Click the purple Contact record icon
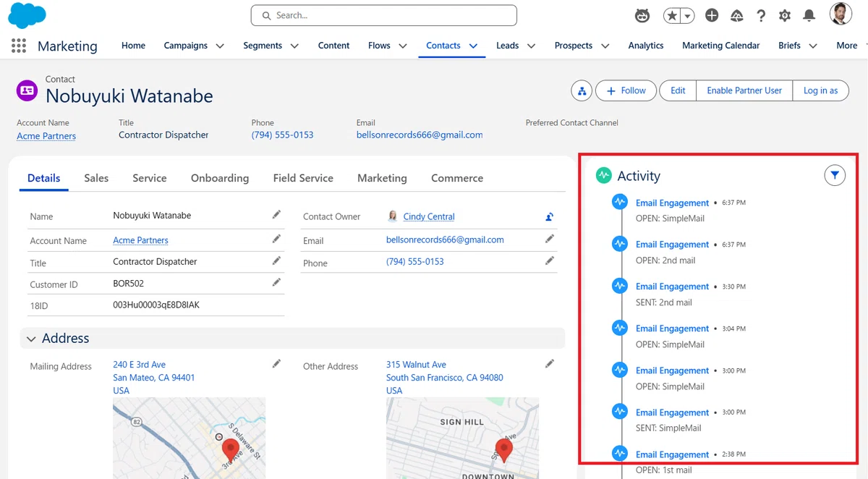The width and height of the screenshot is (868, 479). (27, 90)
